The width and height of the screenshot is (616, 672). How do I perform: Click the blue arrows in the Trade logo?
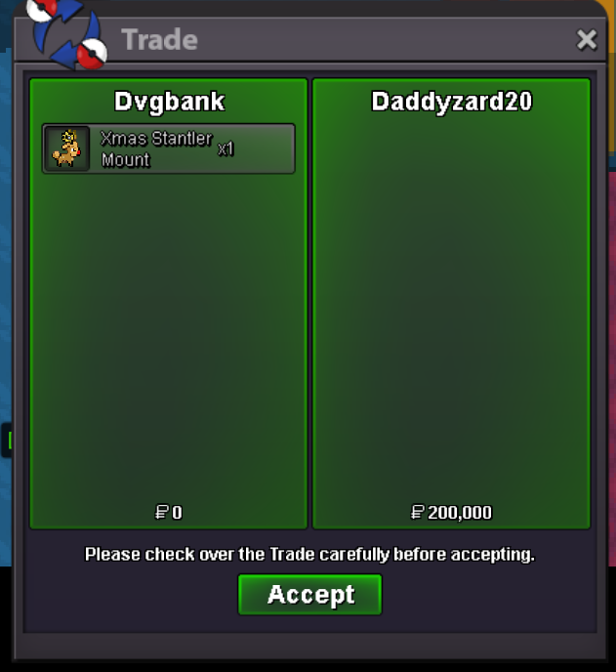pos(64,36)
